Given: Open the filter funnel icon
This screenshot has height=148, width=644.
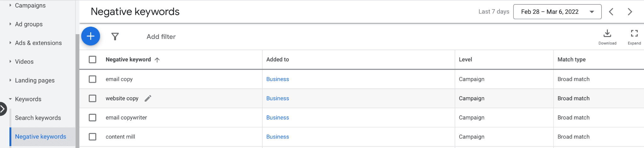Looking at the screenshot, I should coord(115,37).
